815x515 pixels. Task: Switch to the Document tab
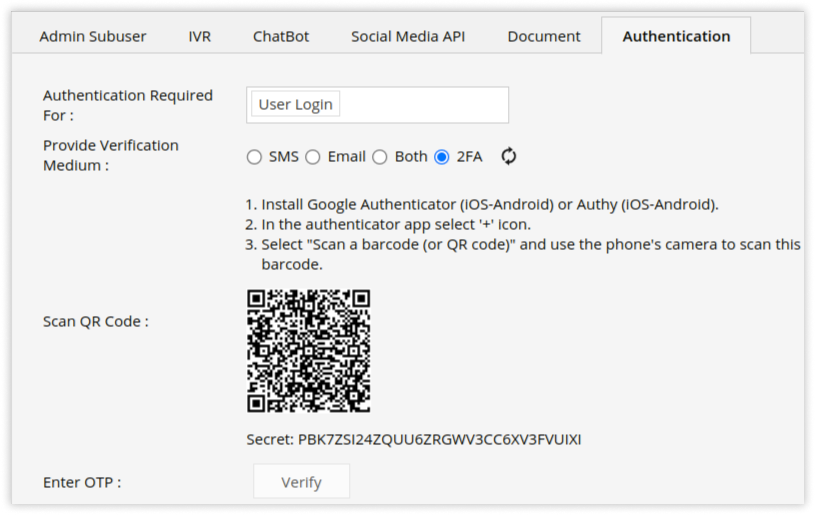pos(544,36)
